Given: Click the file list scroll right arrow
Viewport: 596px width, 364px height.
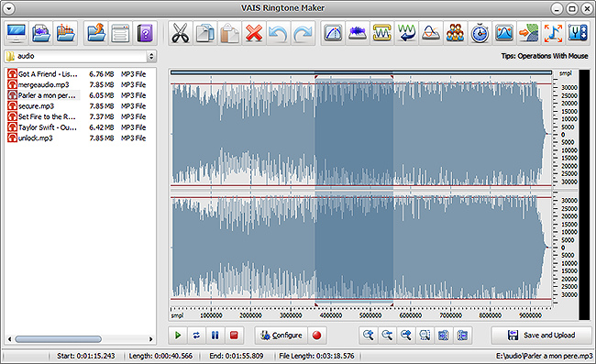Looking at the screenshot, I should click(151, 339).
